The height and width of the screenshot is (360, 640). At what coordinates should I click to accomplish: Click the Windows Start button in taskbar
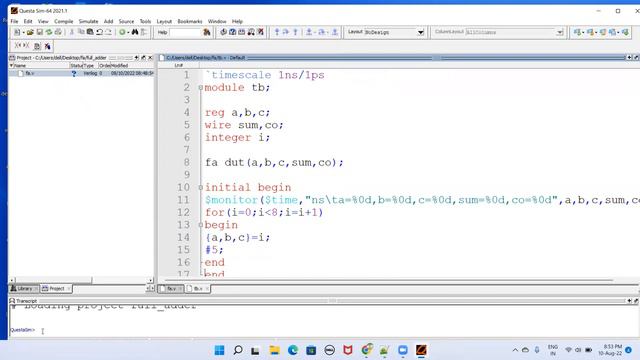pyautogui.click(x=219, y=350)
